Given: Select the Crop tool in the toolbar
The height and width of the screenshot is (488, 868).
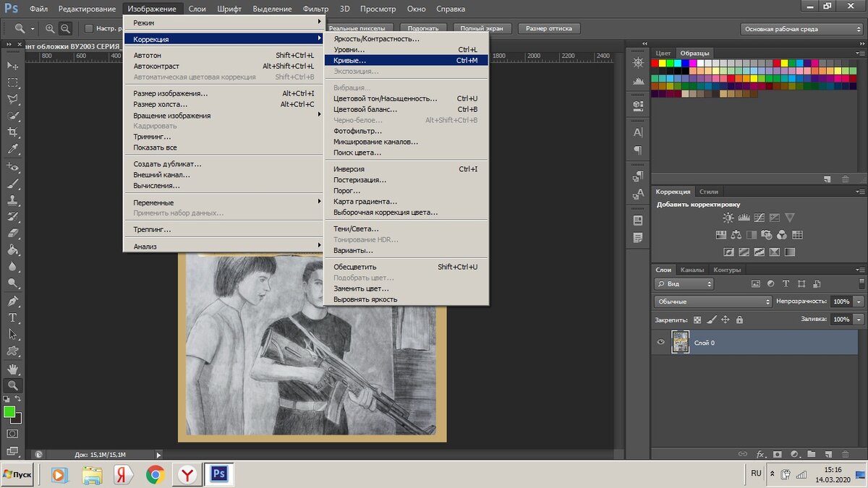Looking at the screenshot, I should tap(12, 132).
